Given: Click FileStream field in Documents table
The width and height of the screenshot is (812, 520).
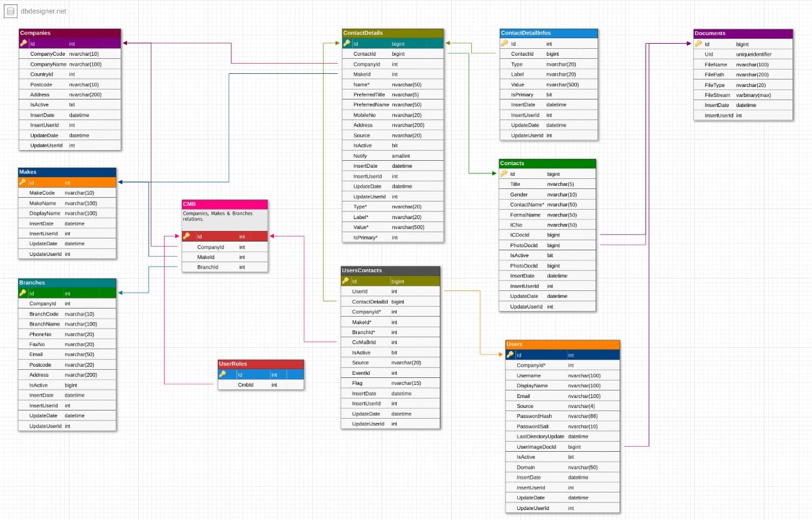Looking at the screenshot, I should pyautogui.click(x=743, y=95).
